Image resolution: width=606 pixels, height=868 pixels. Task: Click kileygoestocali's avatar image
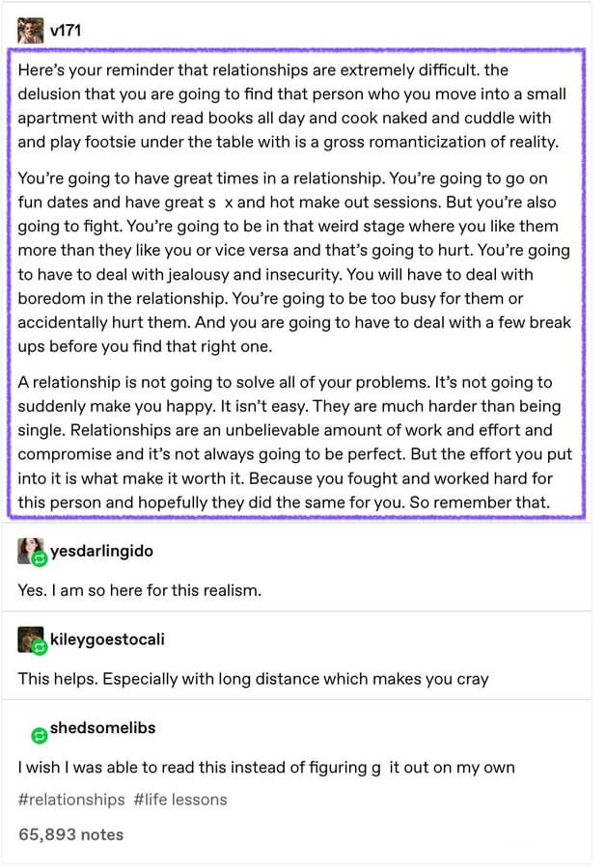tap(29, 638)
